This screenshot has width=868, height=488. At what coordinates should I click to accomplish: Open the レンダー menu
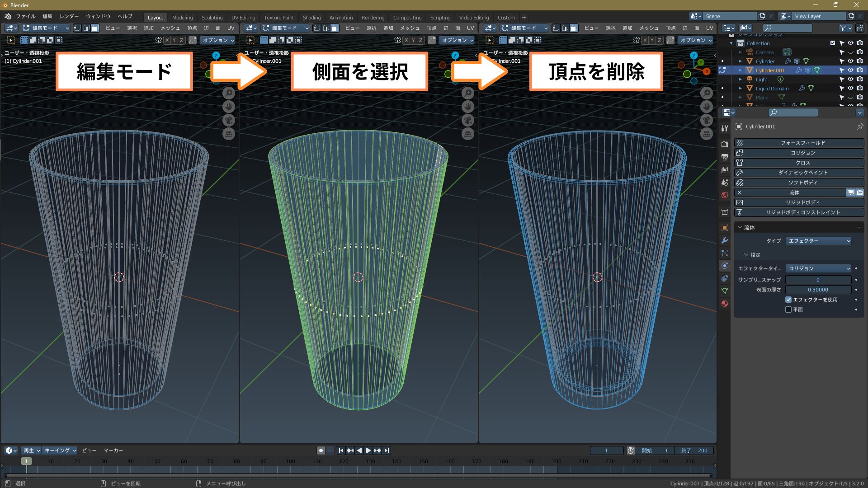pos(69,16)
